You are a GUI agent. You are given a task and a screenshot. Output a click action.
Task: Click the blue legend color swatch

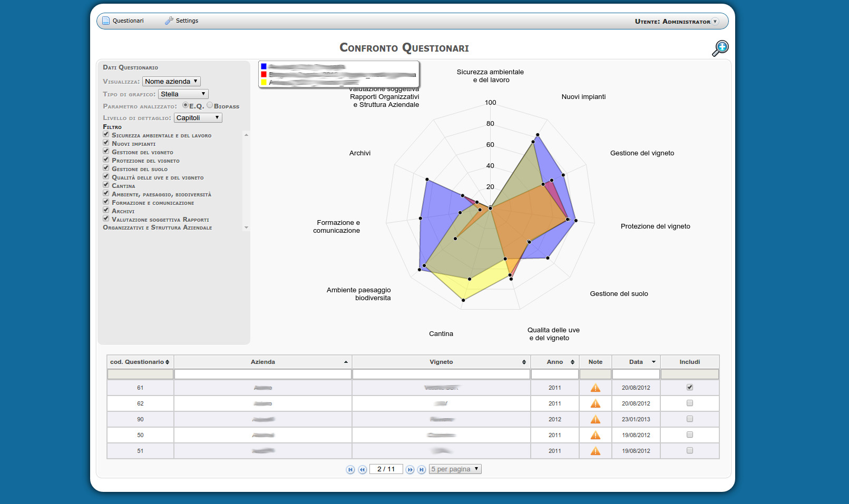pos(264,66)
